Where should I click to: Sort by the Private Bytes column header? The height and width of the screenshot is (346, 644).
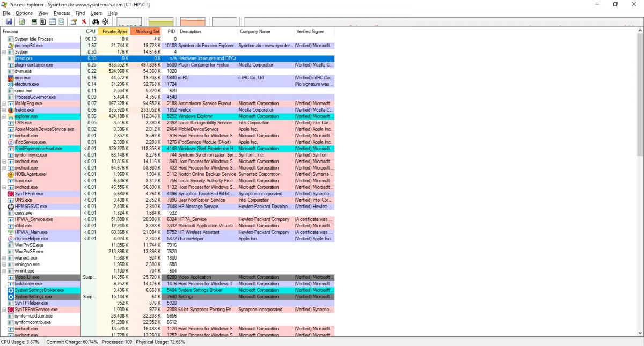coord(114,32)
